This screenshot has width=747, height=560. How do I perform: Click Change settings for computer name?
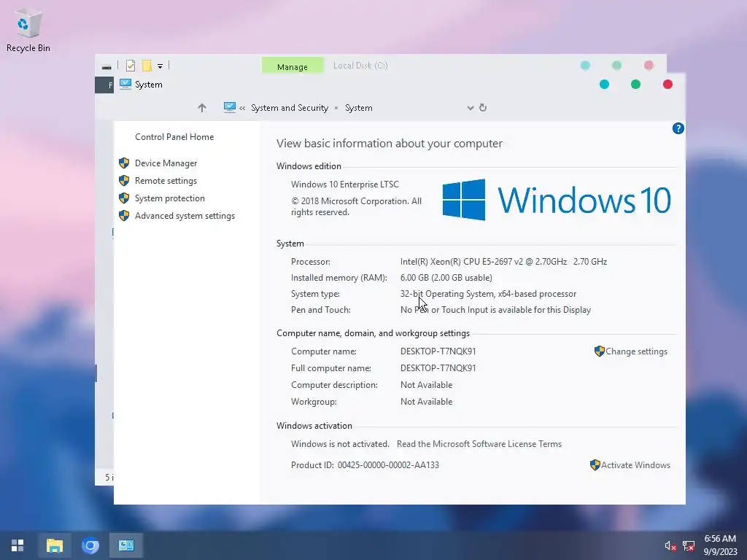click(636, 351)
